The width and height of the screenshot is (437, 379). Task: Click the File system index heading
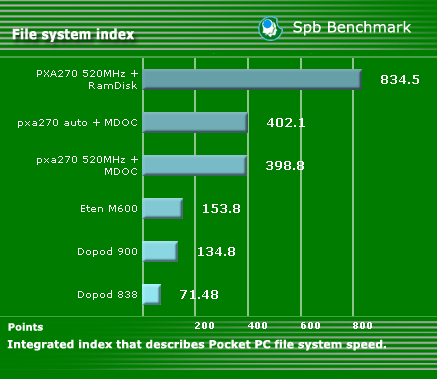tap(73, 34)
